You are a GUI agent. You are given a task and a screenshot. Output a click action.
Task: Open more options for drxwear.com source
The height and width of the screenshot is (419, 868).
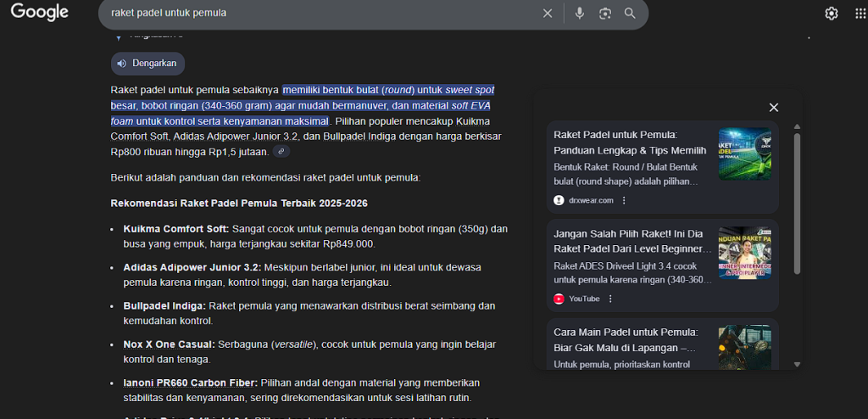(x=624, y=200)
